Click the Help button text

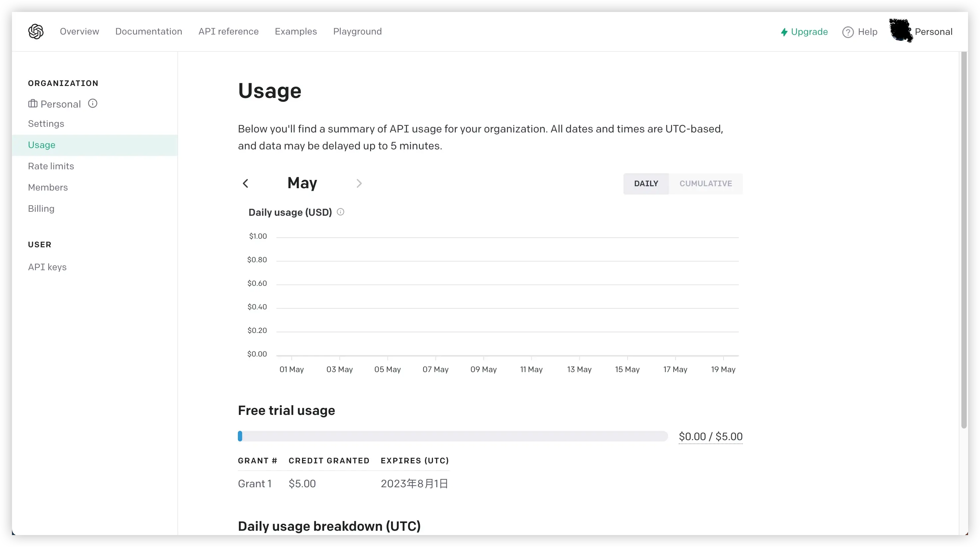tap(867, 32)
